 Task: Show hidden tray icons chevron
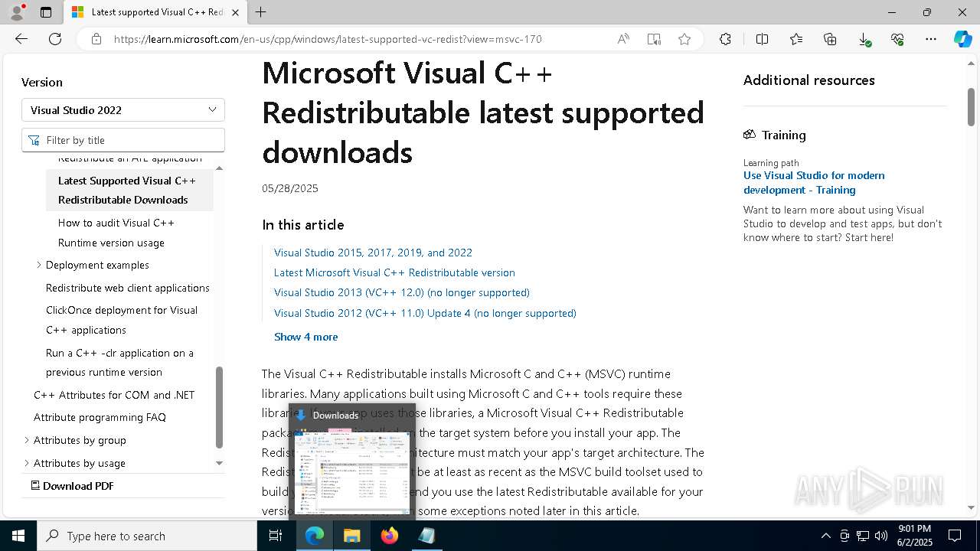[825, 536]
